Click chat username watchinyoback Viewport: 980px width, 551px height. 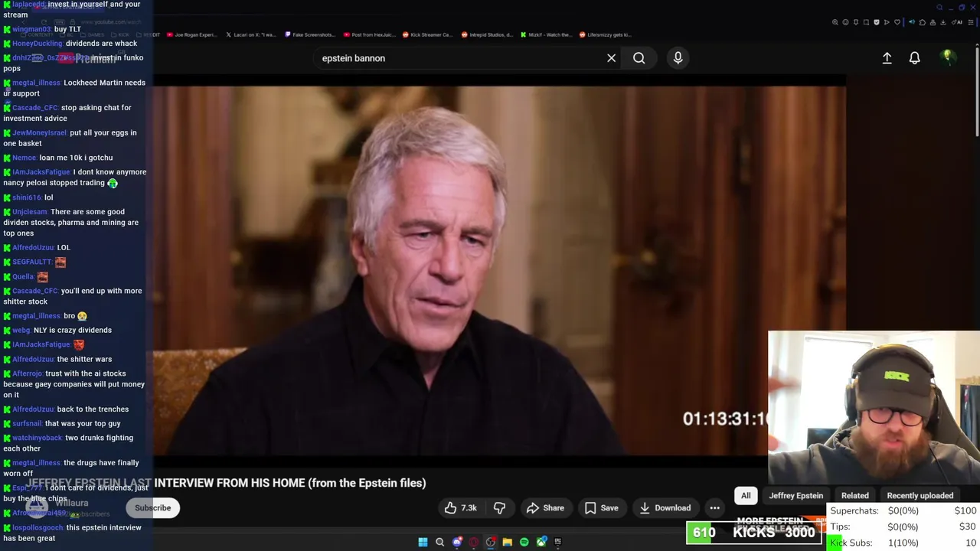point(37,438)
